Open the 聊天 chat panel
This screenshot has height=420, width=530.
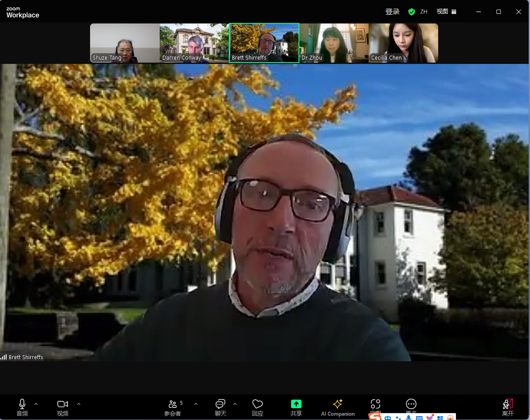point(221,404)
